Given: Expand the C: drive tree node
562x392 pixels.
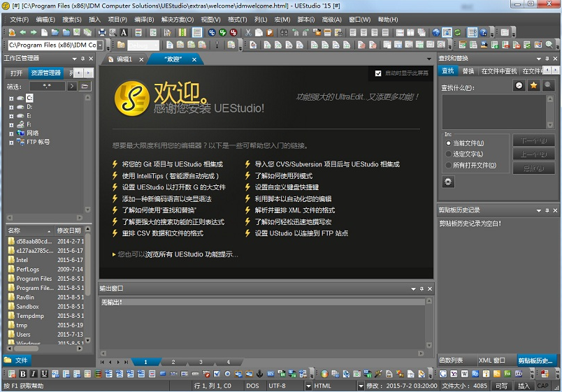Looking at the screenshot, I should (x=11, y=98).
